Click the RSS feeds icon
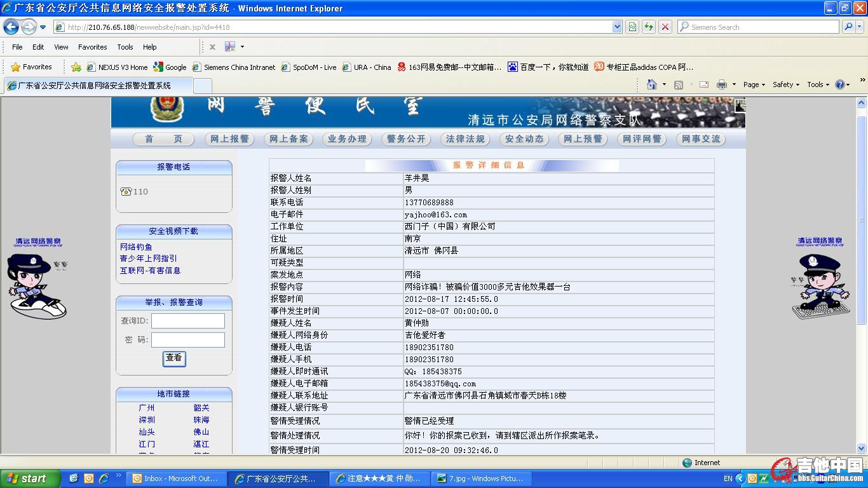The height and width of the screenshot is (488, 868). 679,85
